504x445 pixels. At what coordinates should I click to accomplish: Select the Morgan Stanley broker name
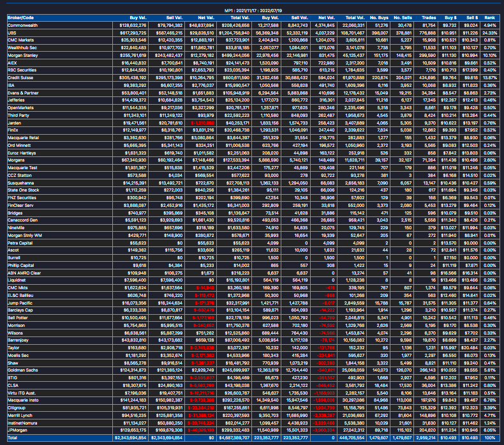click(x=23, y=56)
